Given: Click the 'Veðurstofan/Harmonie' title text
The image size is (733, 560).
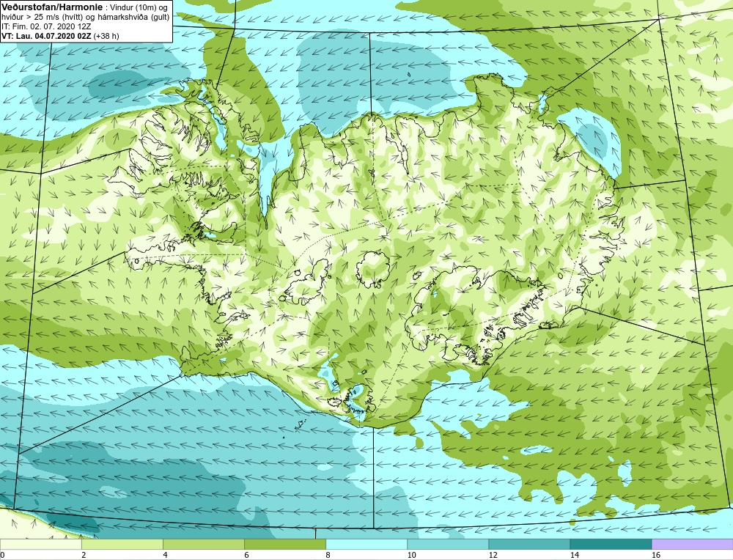Looking at the screenshot, I should pyautogui.click(x=51, y=7).
